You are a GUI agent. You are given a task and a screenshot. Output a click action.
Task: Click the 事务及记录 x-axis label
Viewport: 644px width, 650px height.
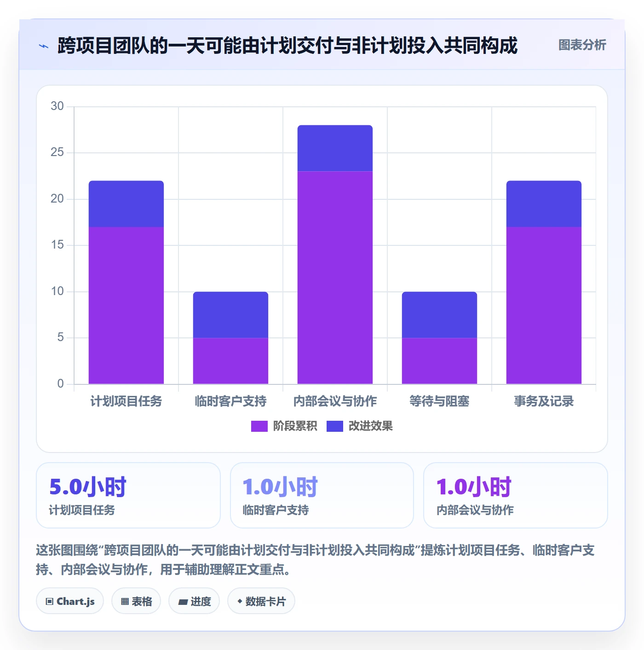(x=544, y=401)
